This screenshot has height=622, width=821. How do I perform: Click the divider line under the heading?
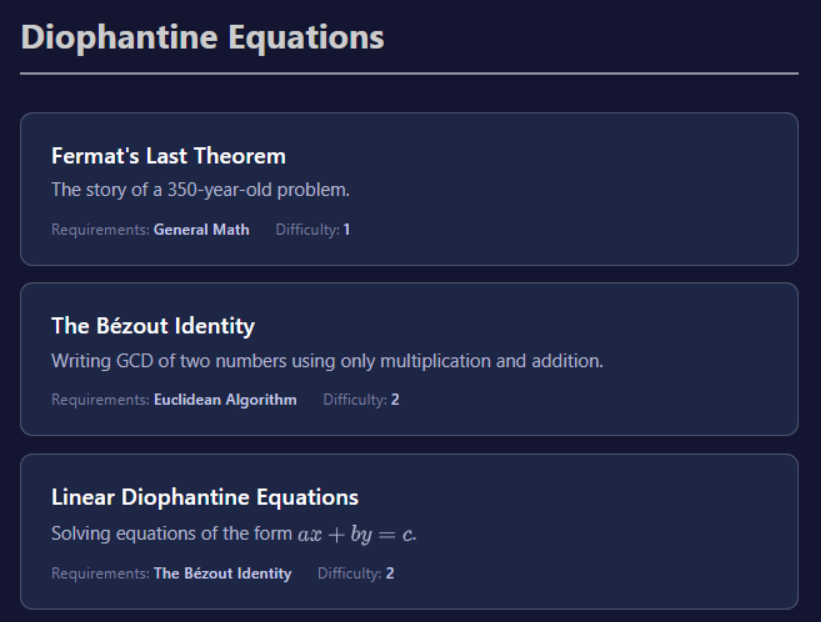(410, 71)
